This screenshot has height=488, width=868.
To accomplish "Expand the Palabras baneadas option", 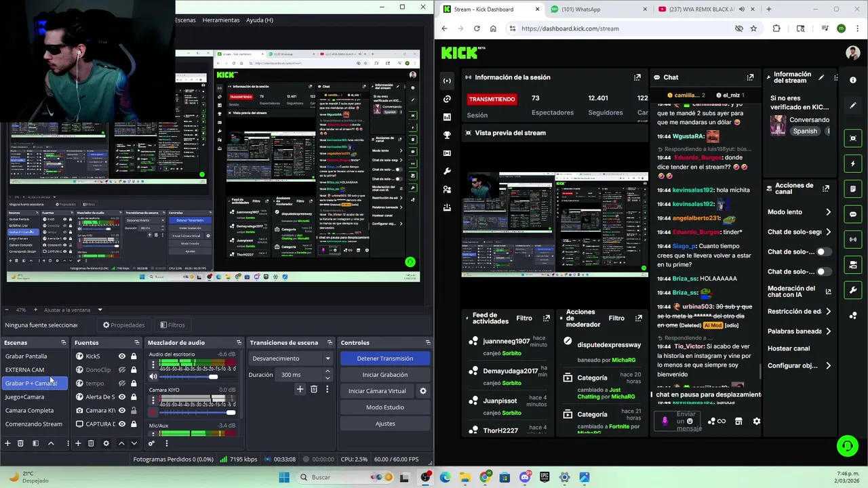I will [828, 331].
